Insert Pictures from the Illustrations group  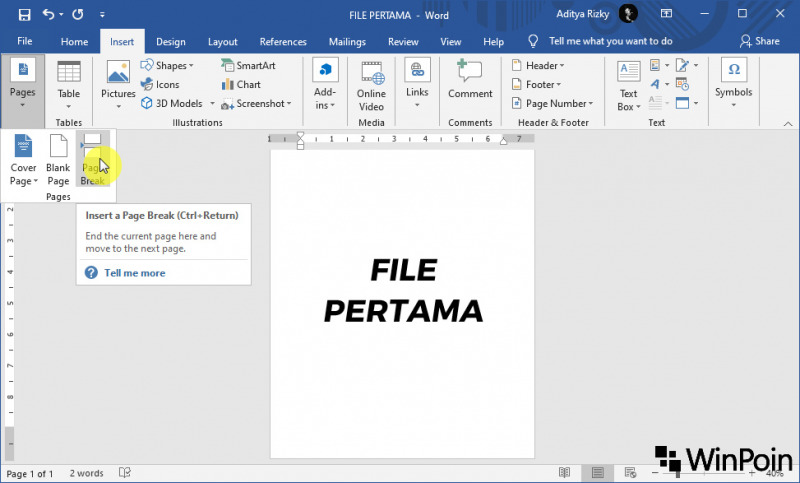(118, 85)
